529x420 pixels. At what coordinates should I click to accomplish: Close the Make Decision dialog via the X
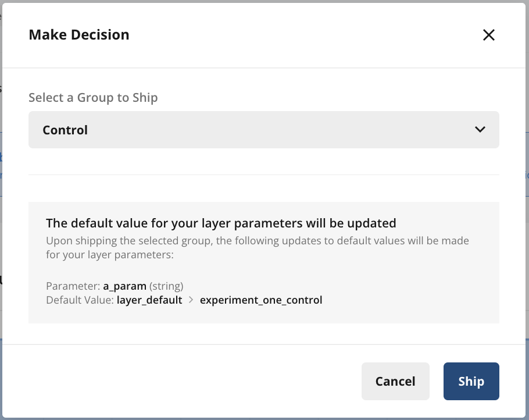pos(488,35)
